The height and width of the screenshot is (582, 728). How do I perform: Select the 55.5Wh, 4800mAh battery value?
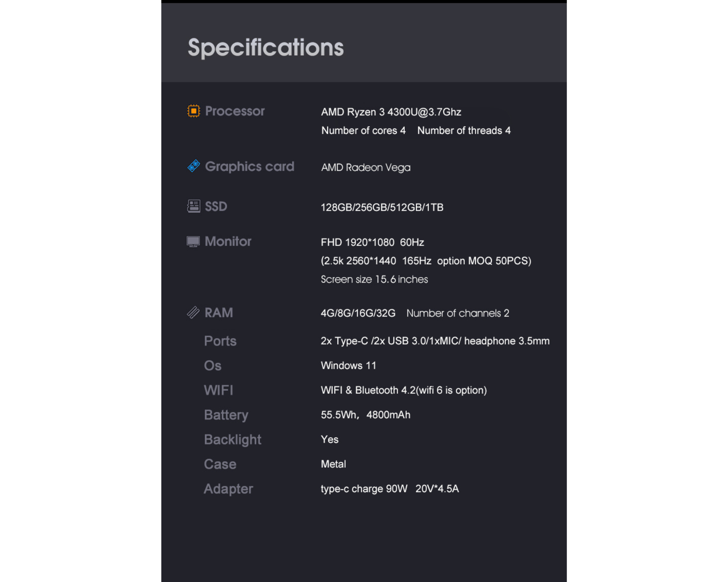[x=366, y=415]
